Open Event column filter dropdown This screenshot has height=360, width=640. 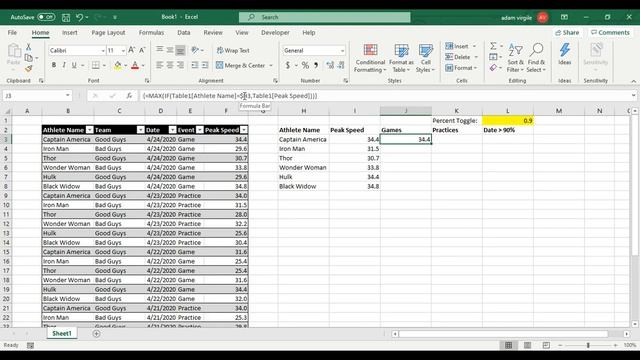tap(200, 130)
